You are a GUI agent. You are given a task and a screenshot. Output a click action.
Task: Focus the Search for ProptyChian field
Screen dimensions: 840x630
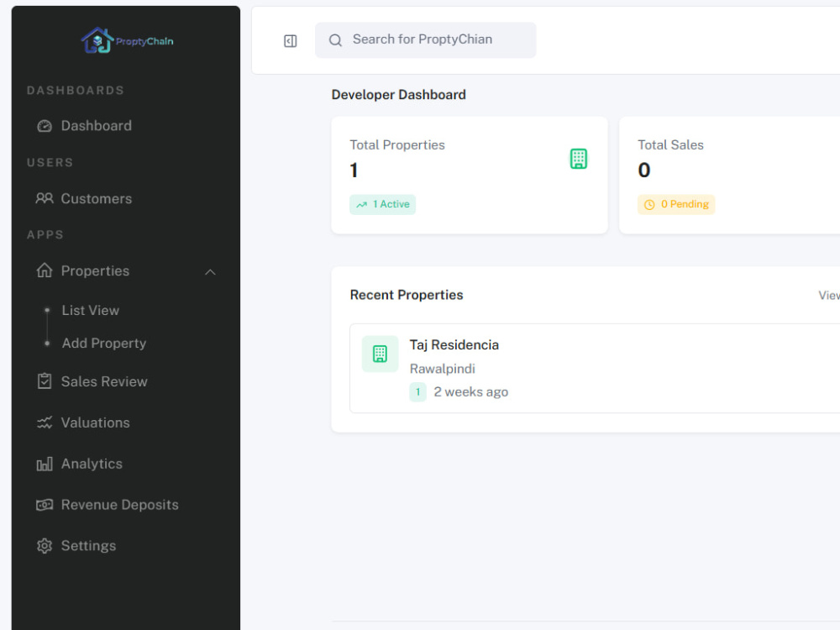click(x=425, y=40)
